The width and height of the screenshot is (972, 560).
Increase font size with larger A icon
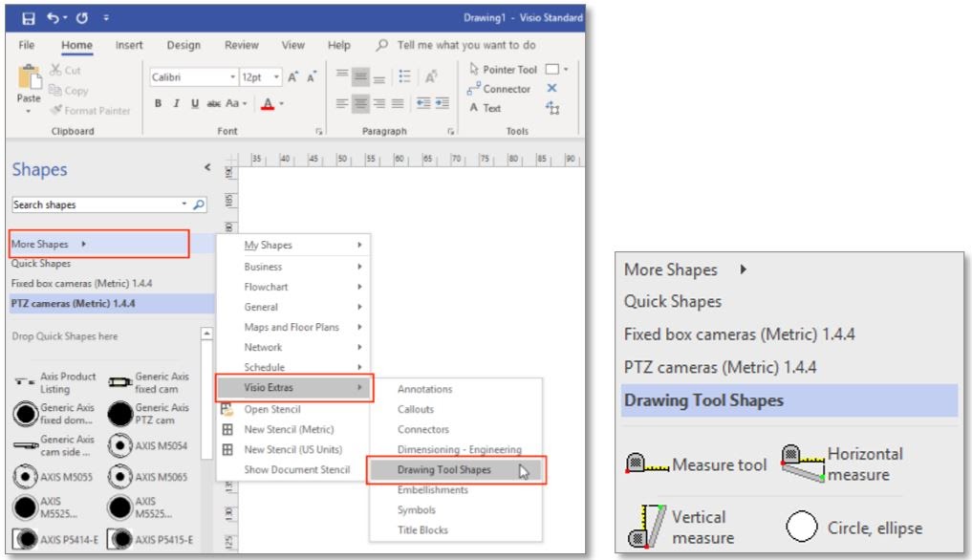click(x=292, y=76)
